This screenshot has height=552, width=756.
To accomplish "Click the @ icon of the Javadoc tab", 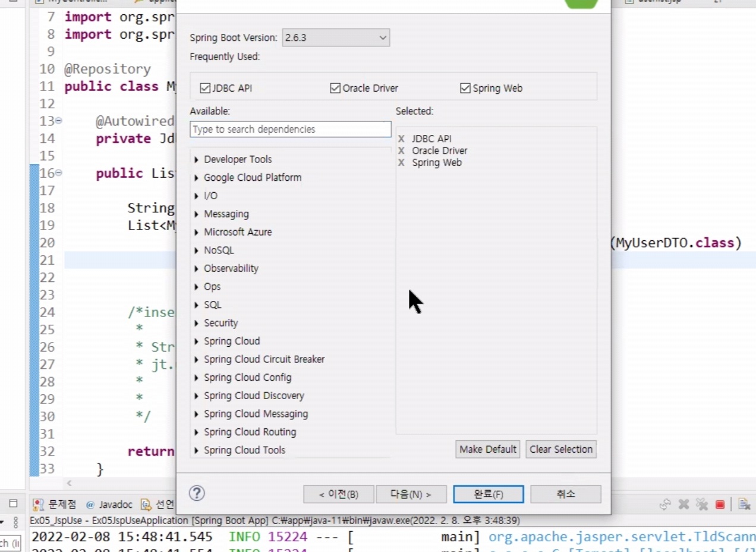I will [x=90, y=504].
